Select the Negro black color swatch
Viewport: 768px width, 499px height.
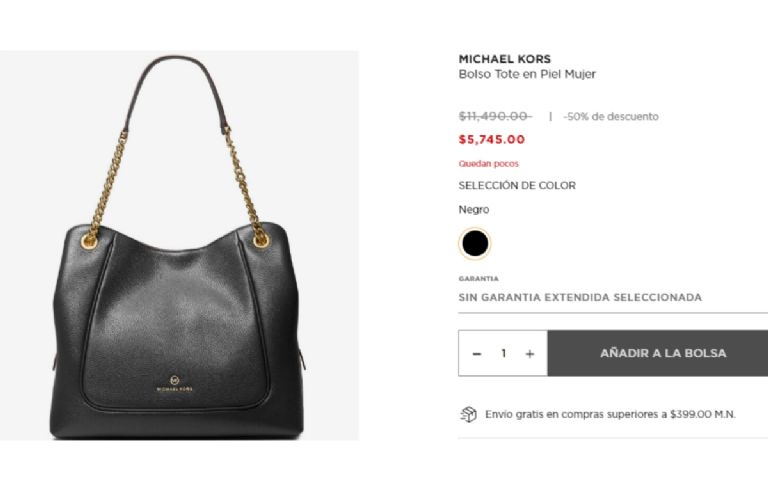[475, 243]
